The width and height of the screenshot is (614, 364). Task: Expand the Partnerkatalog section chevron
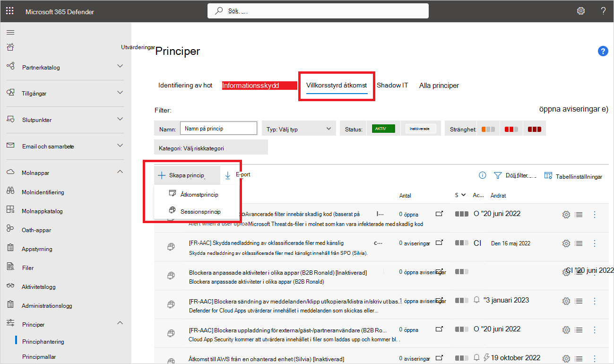tap(120, 66)
